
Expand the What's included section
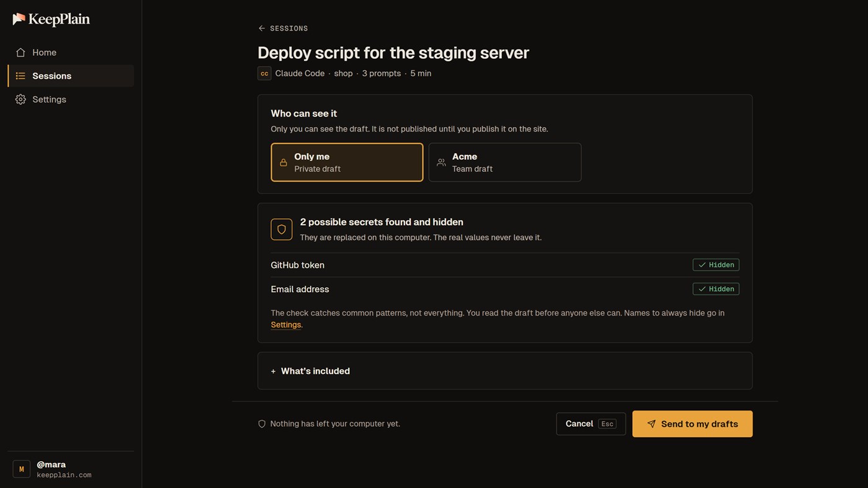pyautogui.click(x=505, y=371)
